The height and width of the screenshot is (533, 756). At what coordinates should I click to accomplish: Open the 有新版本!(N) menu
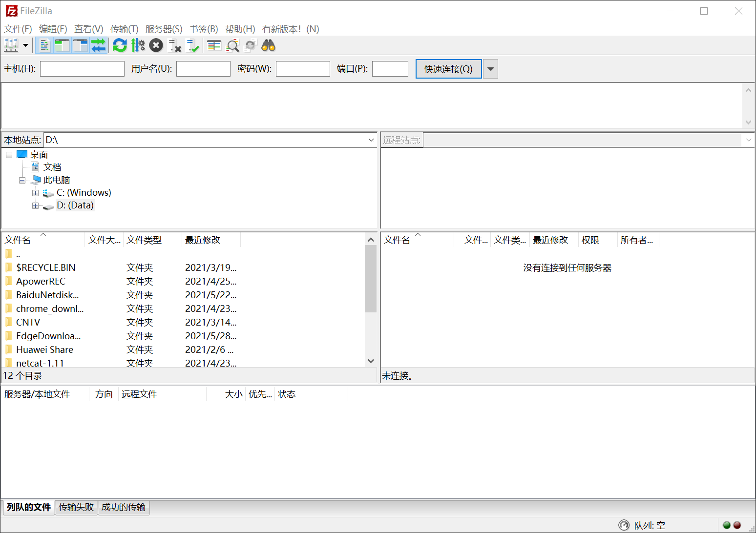click(x=291, y=29)
